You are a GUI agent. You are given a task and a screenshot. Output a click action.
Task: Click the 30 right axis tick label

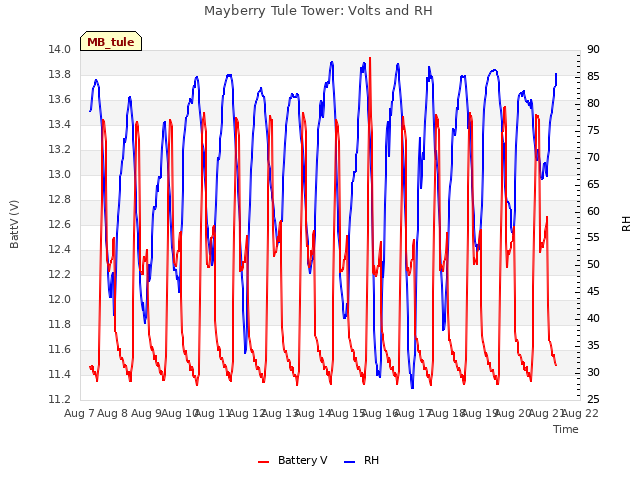coord(593,372)
